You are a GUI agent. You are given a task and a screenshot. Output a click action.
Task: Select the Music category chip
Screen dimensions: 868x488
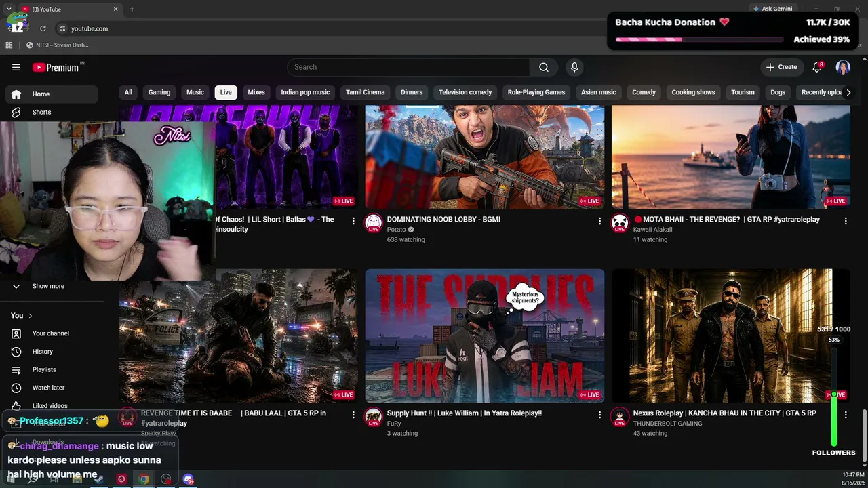[x=195, y=92]
